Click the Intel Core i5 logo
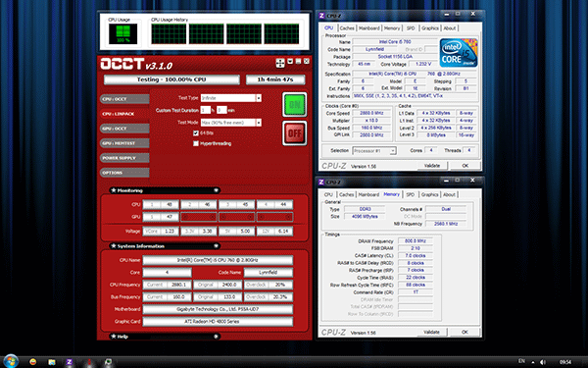 click(x=459, y=53)
